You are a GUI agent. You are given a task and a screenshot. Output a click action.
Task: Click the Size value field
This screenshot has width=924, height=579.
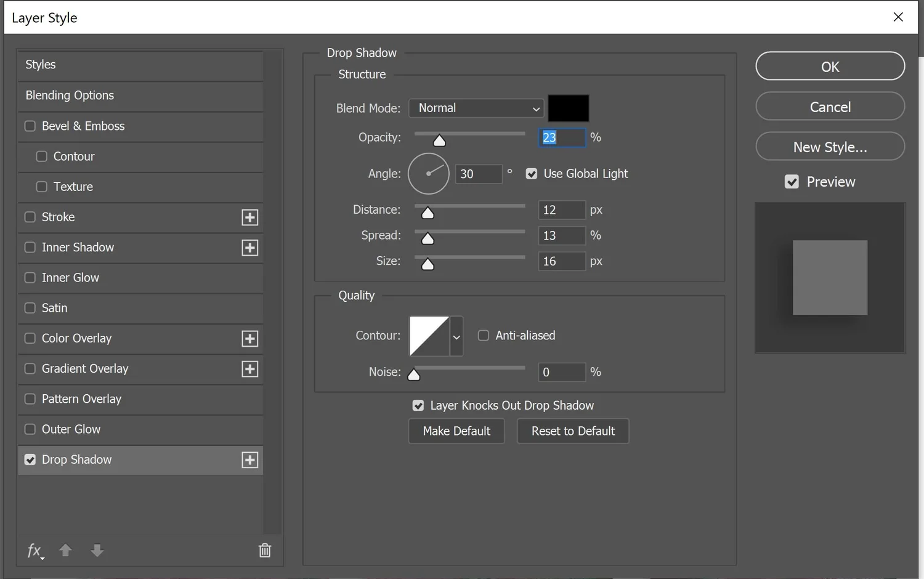coord(562,261)
